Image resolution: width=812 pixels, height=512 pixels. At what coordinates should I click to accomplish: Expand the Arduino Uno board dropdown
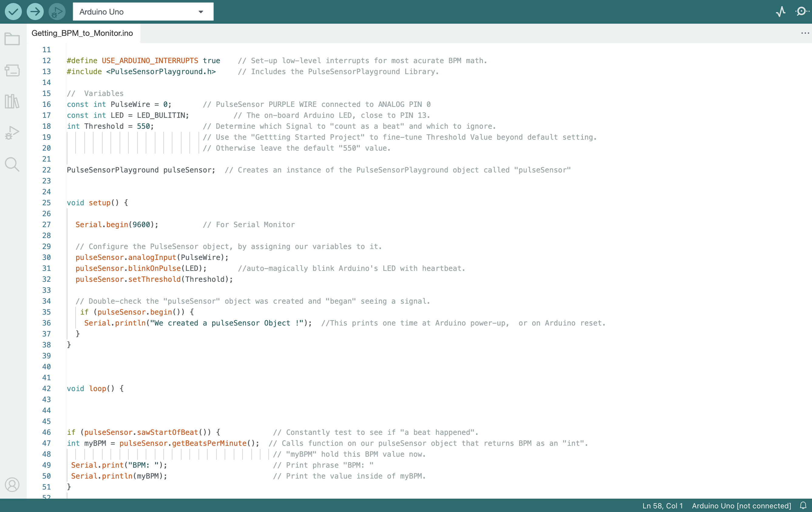143,12
